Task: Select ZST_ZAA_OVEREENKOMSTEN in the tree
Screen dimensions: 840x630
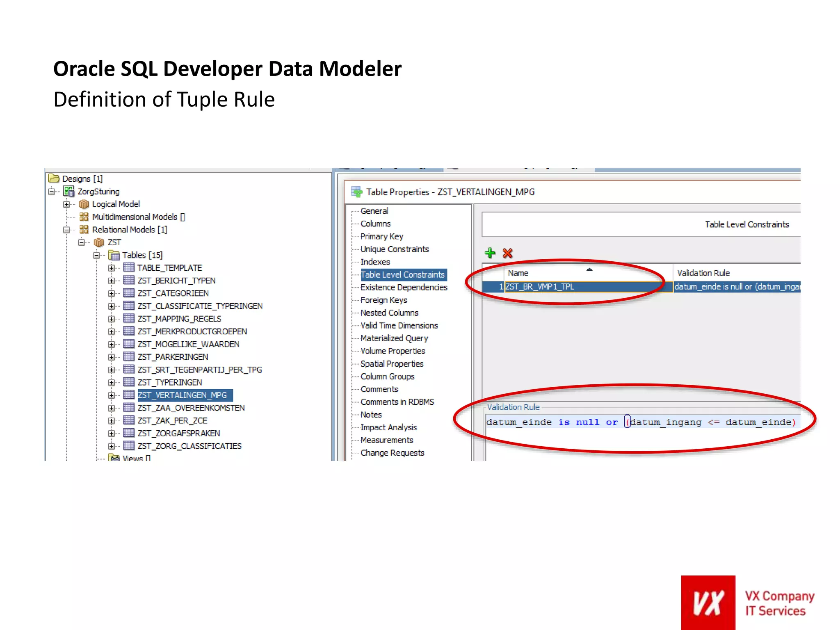Action: point(191,408)
